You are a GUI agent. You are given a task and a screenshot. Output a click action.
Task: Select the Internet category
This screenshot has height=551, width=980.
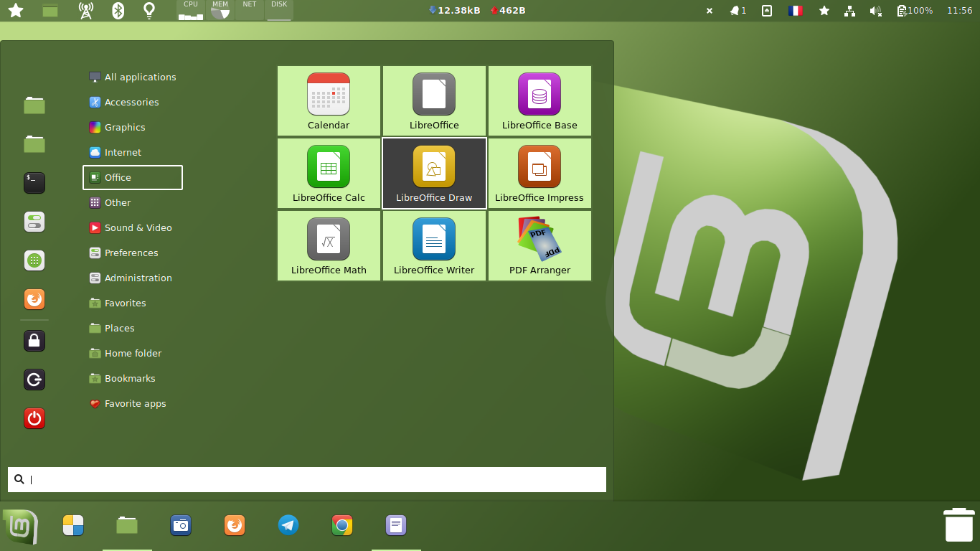[x=133, y=152]
